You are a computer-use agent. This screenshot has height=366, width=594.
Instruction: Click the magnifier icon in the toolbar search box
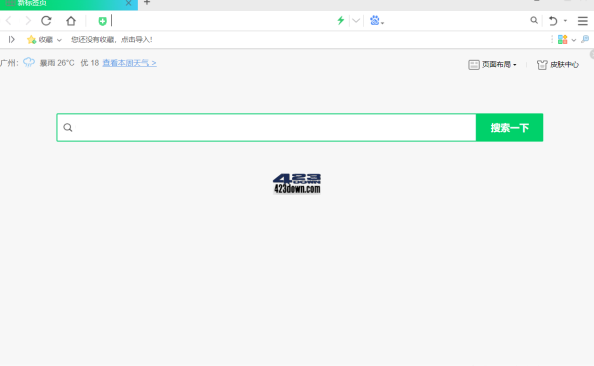pos(534,20)
